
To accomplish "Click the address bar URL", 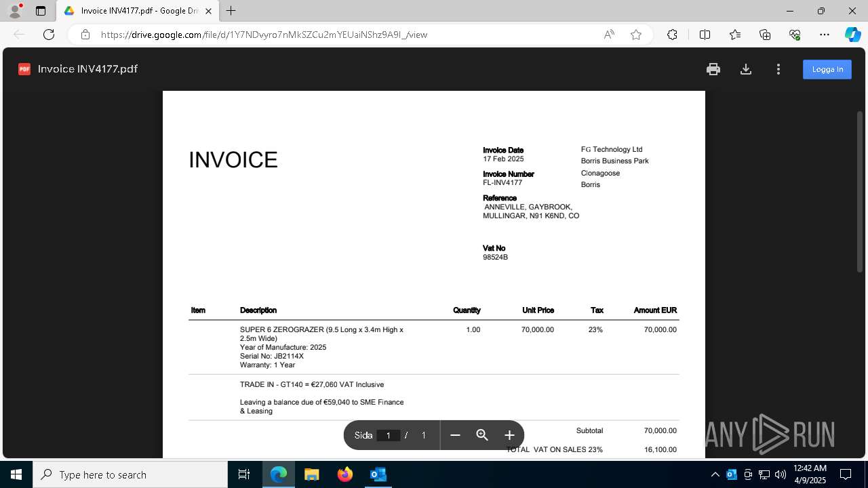I will (264, 35).
